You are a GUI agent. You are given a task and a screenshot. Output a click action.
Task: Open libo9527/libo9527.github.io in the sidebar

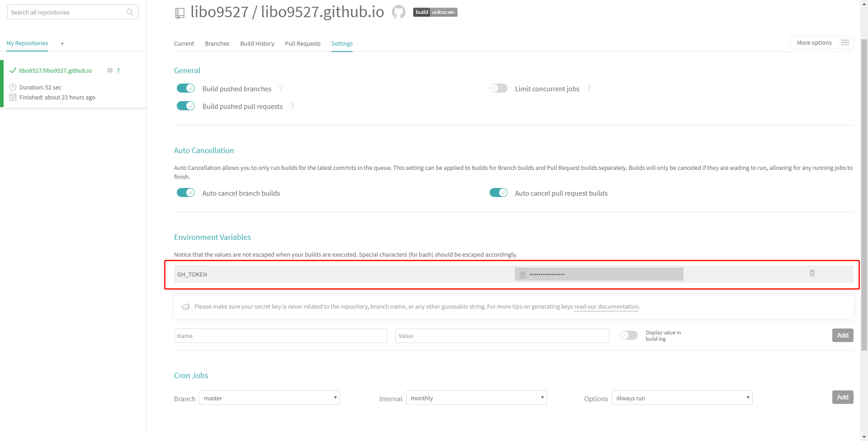(x=55, y=70)
